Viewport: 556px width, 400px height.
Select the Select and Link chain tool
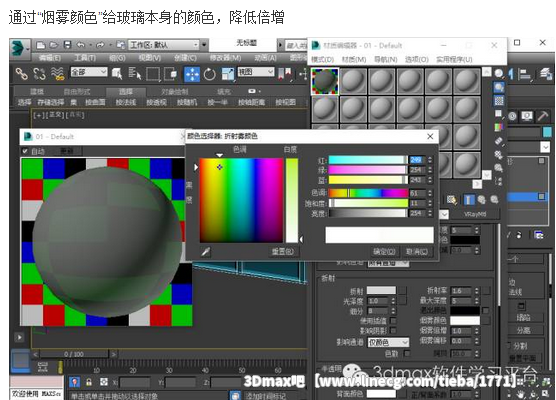click(22, 74)
